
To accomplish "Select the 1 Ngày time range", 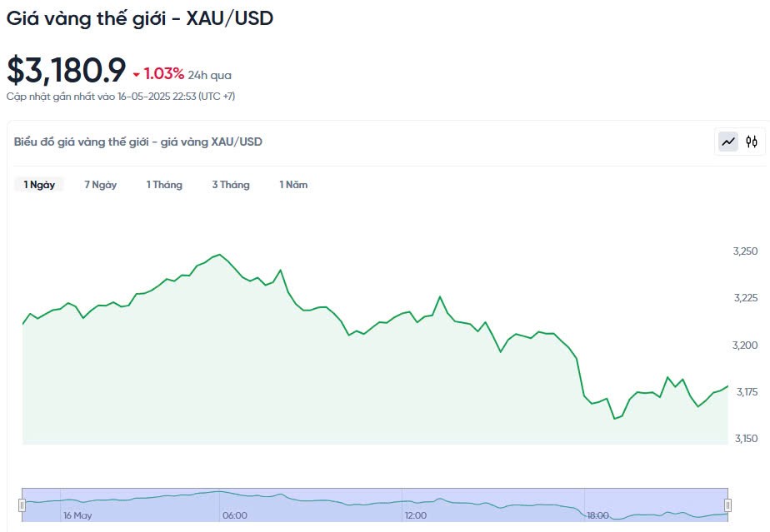I will pyautogui.click(x=39, y=185).
